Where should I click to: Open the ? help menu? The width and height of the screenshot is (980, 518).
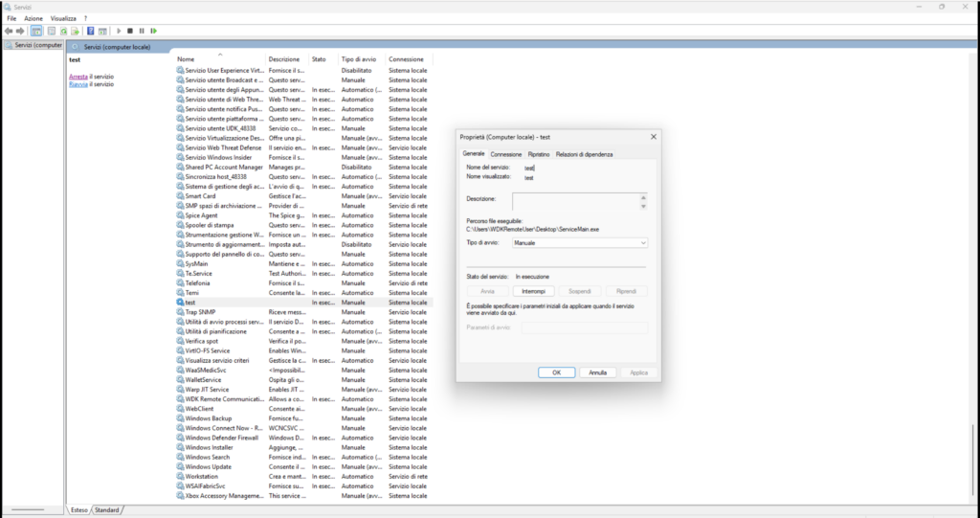coord(85,18)
